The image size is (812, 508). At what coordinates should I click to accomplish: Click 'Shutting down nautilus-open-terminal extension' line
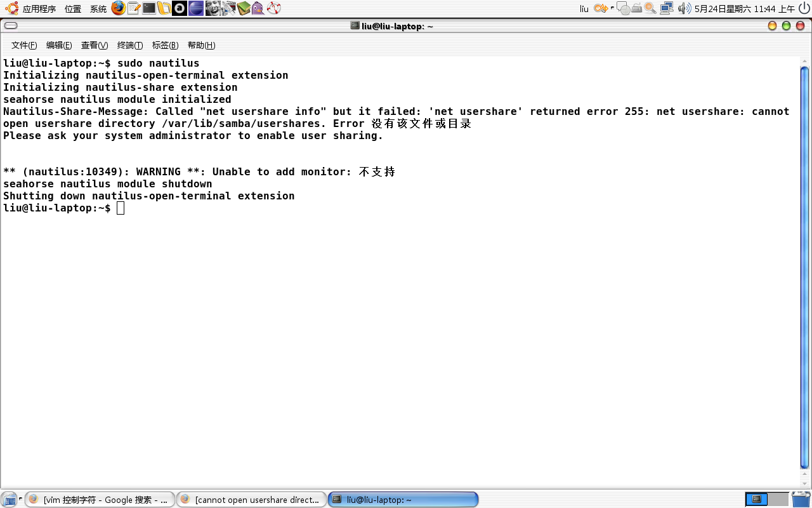click(x=149, y=196)
